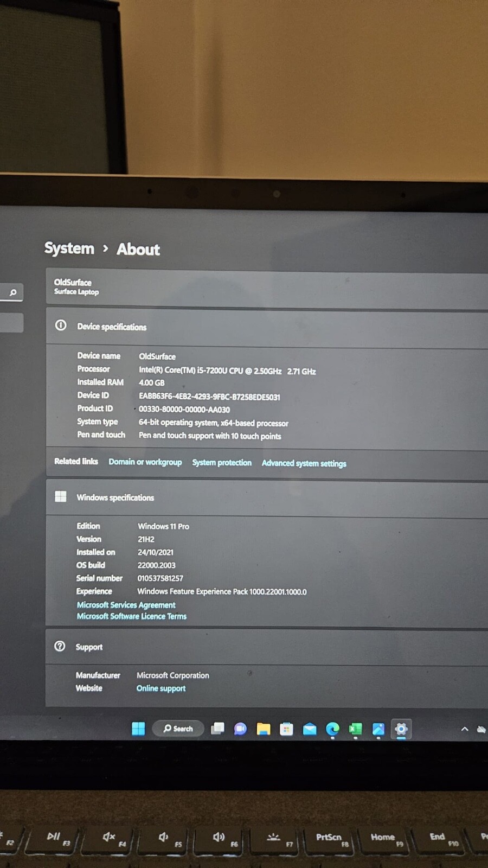Screen dimensions: 488x868
Task: Select the OS build 22000.2003 value
Action: tap(156, 565)
